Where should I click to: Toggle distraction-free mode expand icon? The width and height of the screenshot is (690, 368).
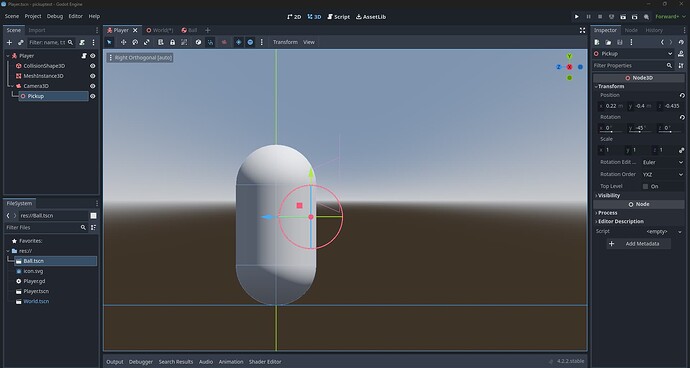582,30
